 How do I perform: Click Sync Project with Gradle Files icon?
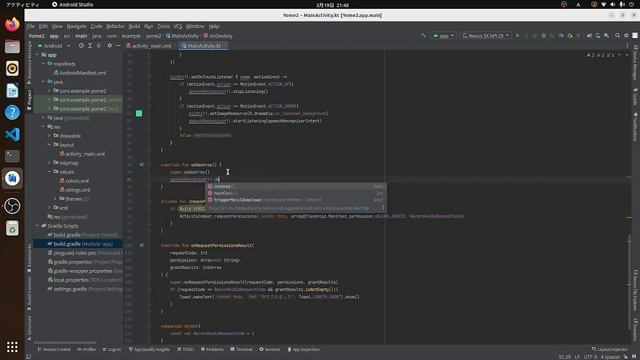tap(589, 36)
